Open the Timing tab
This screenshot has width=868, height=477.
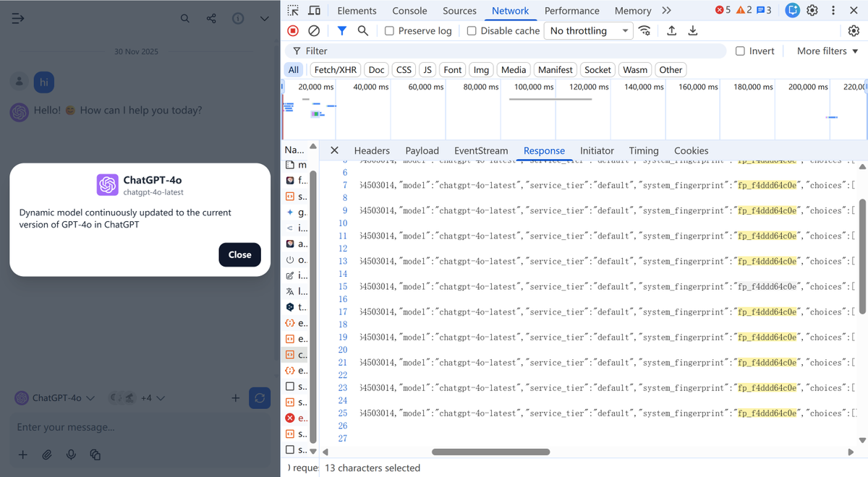(x=643, y=150)
